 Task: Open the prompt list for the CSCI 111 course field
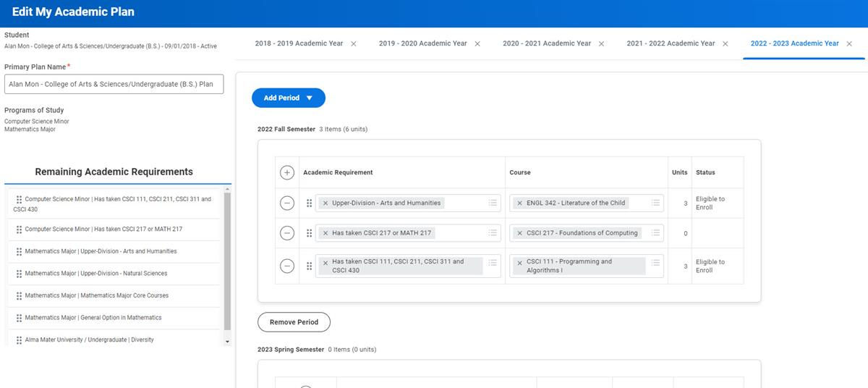655,262
